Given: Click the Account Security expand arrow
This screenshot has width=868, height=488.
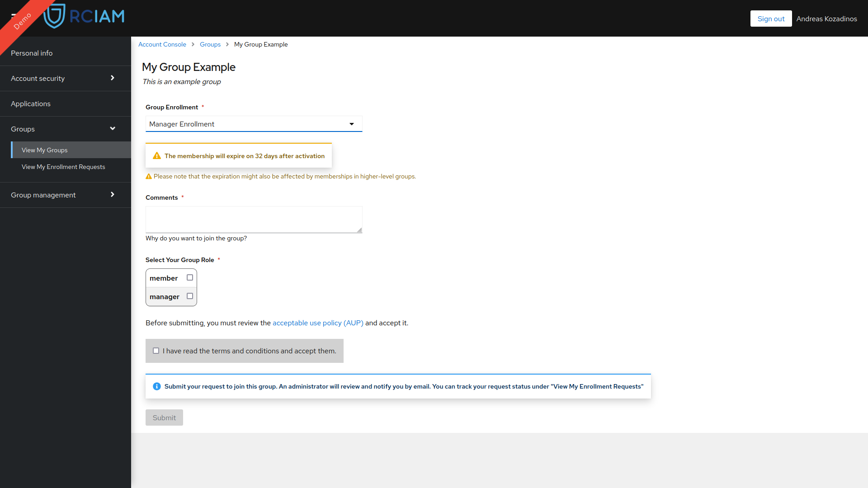Looking at the screenshot, I should coord(113,77).
